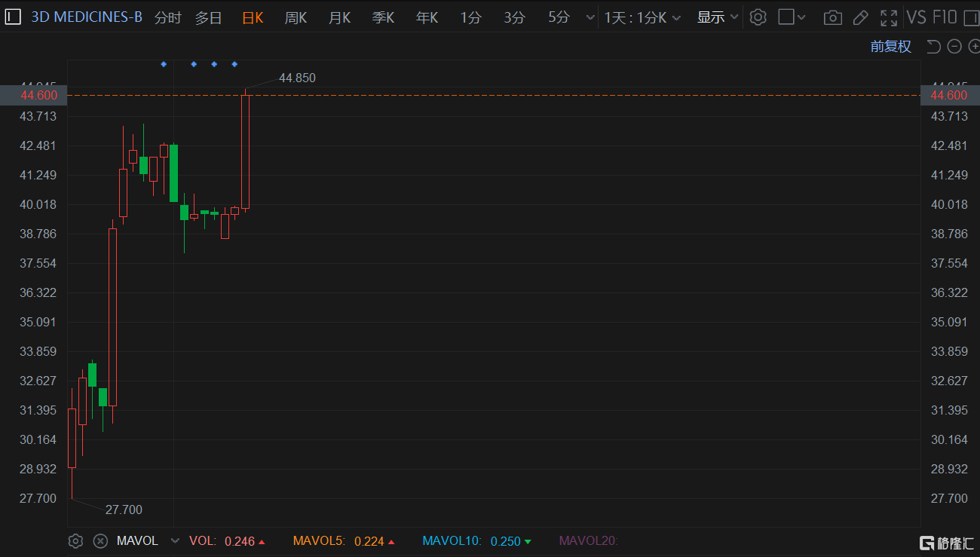Viewport: 980px width, 557px height.
Task: Click the right axis 44.600 current price tag
Action: point(950,95)
